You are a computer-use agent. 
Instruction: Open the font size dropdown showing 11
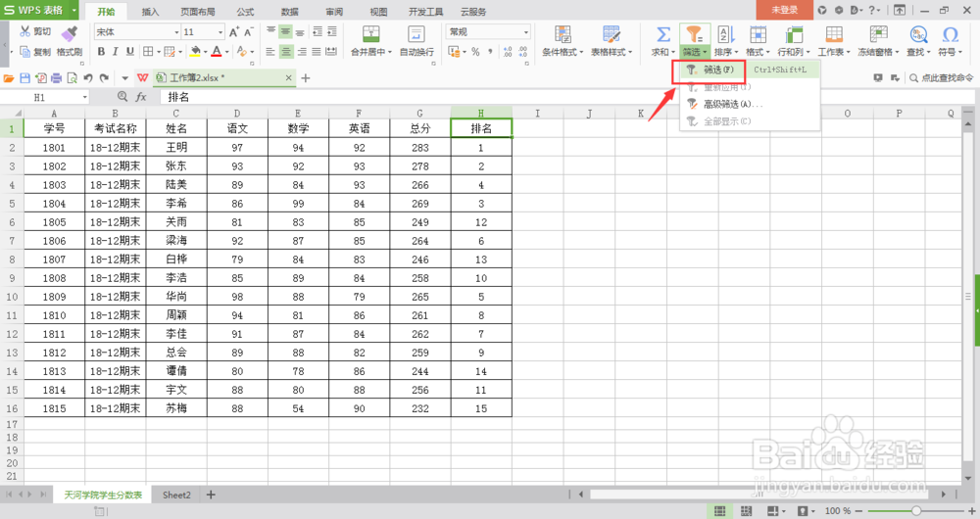click(x=220, y=32)
